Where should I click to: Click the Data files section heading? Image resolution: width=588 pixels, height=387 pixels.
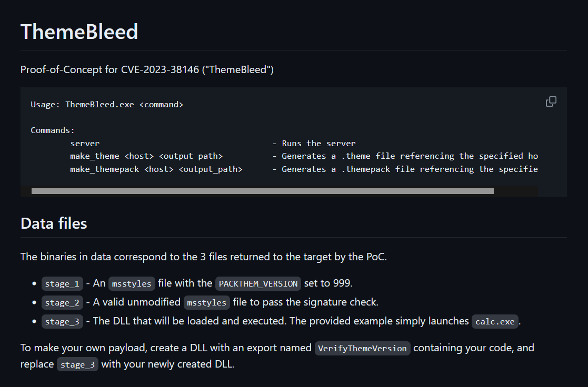[x=54, y=223]
